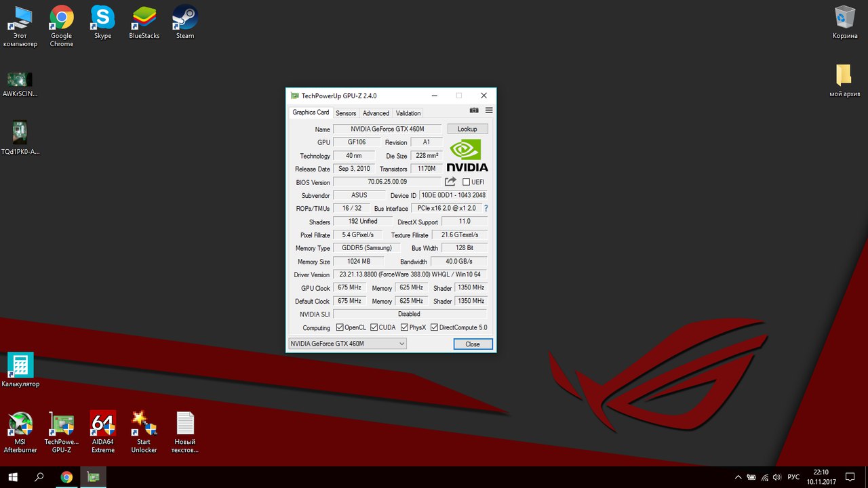
Task: Switch to the Advanced tab
Action: [x=376, y=113]
